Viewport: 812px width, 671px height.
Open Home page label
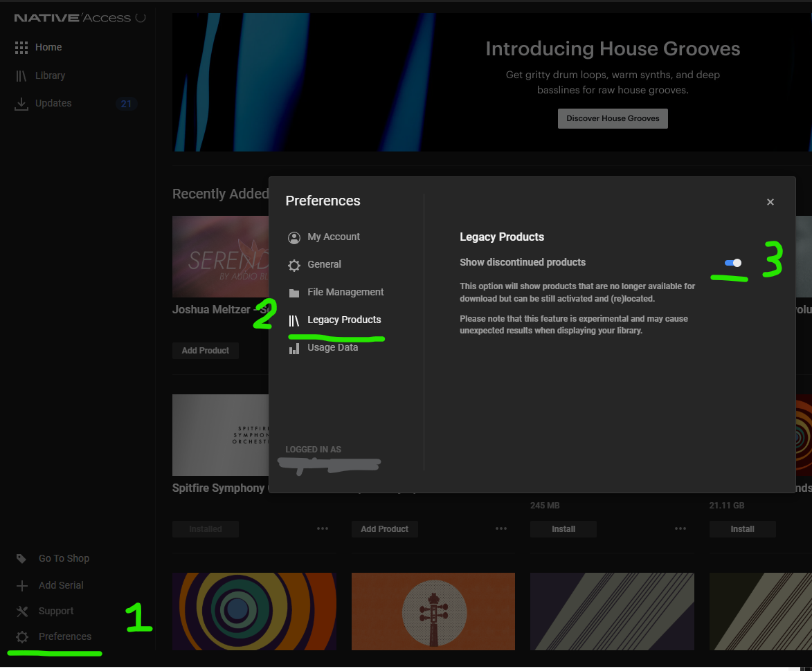pos(48,47)
